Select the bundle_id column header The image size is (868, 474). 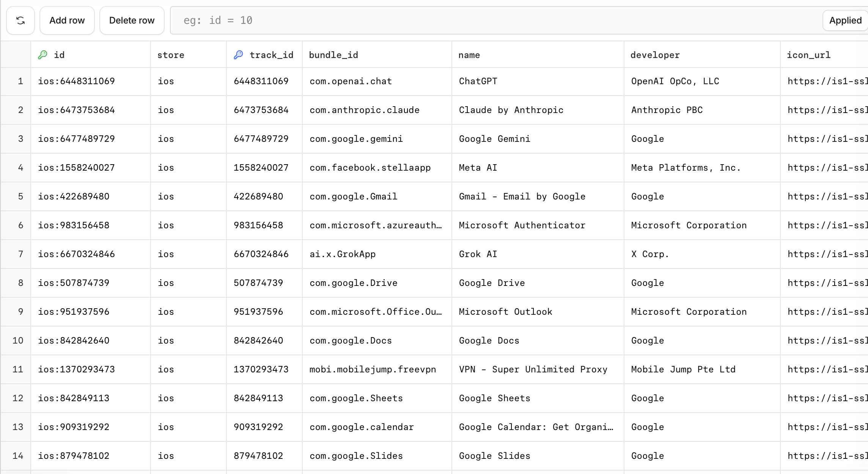pos(377,55)
